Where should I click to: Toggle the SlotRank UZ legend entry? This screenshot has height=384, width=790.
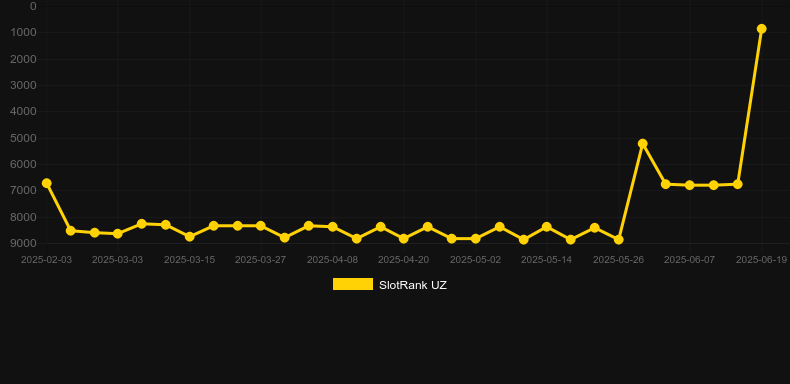(389, 285)
